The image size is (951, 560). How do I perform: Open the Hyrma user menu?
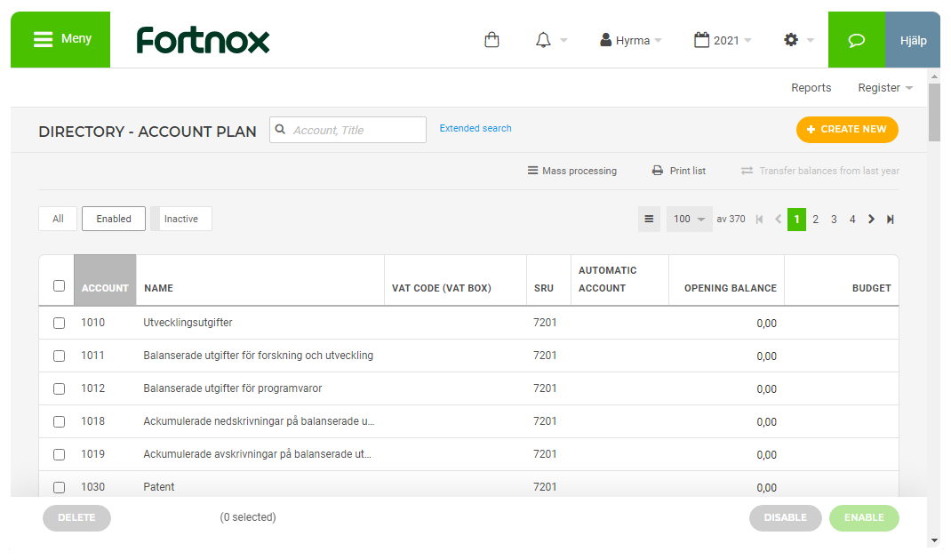[x=631, y=41]
